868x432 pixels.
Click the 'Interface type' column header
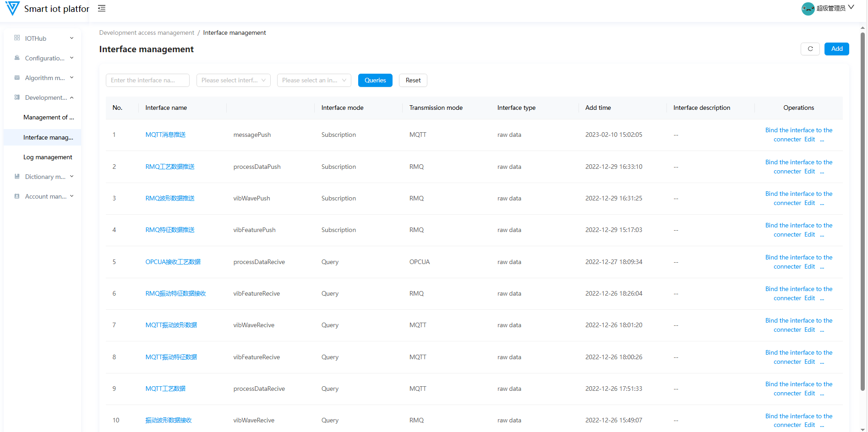click(x=516, y=108)
